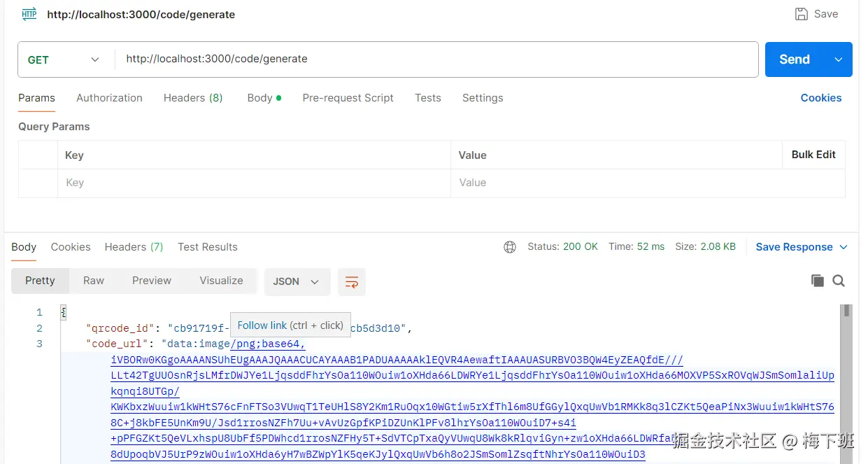Image resolution: width=868 pixels, height=464 pixels.
Task: Switch to the Params tab
Action: (36, 98)
